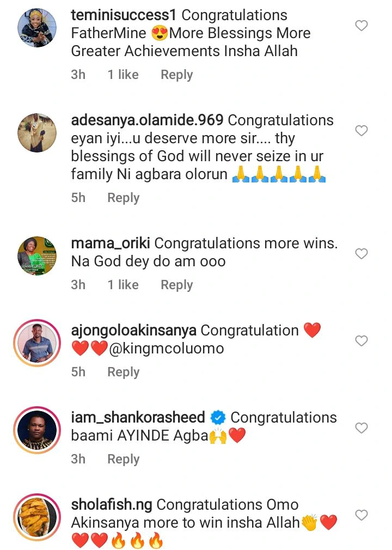Like teminisuccess1's comment with the heart
This screenshot has width=392, height=550.
pos(361,26)
